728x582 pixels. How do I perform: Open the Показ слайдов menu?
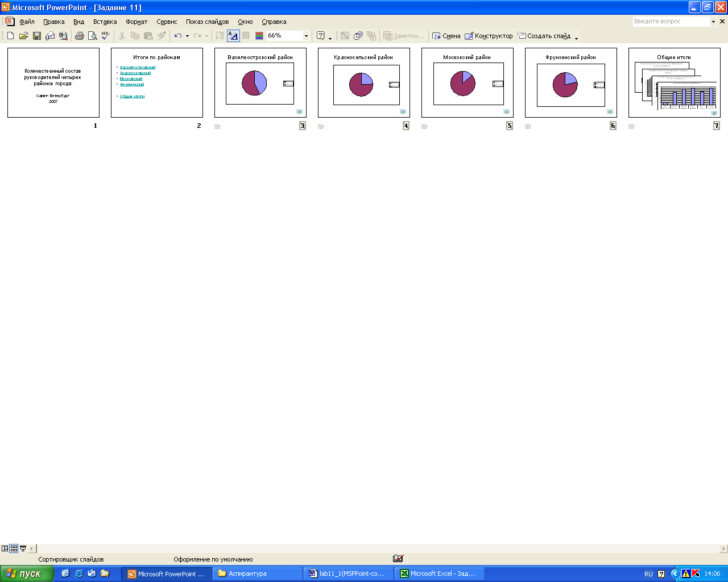click(207, 22)
